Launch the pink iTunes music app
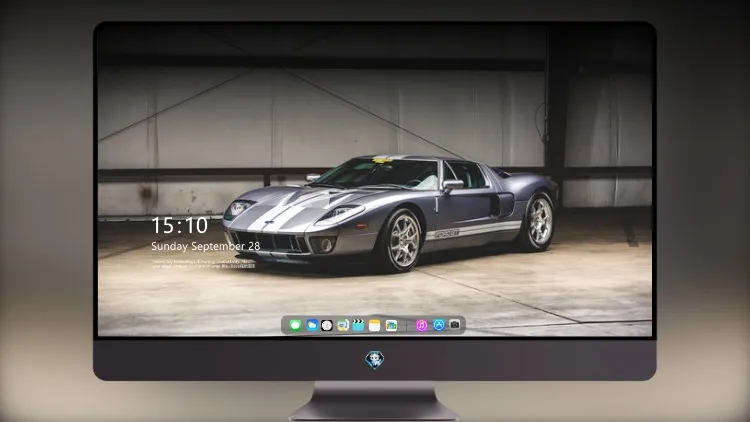Screen dimensions: 750x422 (x=421, y=325)
